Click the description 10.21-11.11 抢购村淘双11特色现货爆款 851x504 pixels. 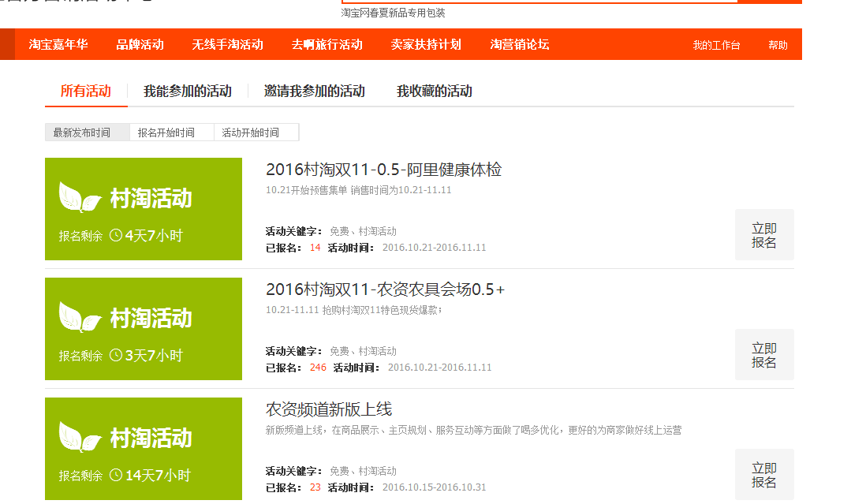pos(354,310)
